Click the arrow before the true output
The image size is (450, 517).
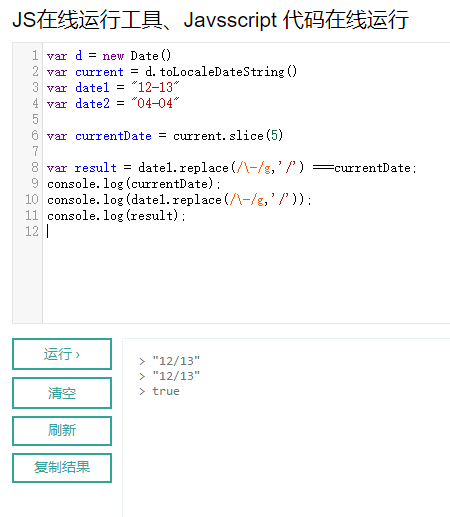pyautogui.click(x=142, y=391)
